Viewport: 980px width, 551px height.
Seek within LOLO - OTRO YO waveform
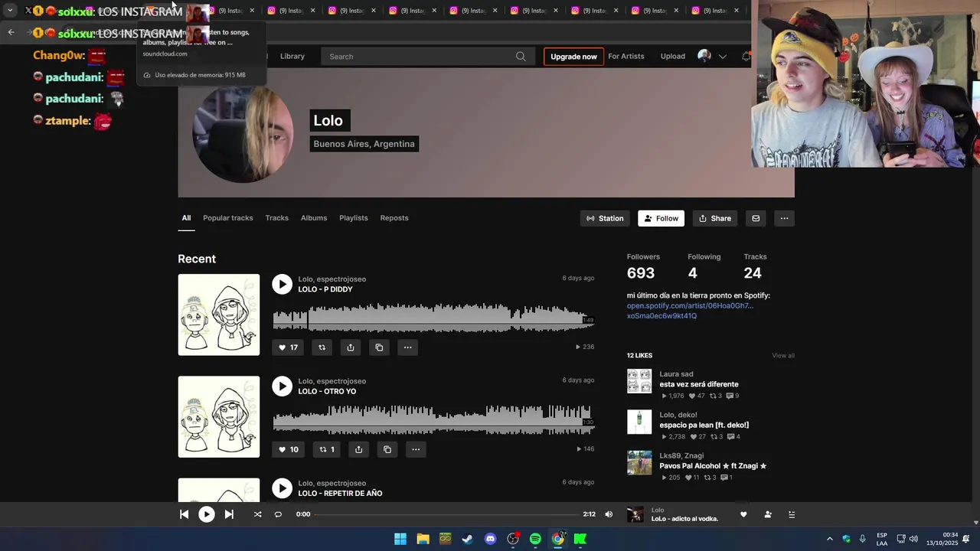click(x=433, y=419)
